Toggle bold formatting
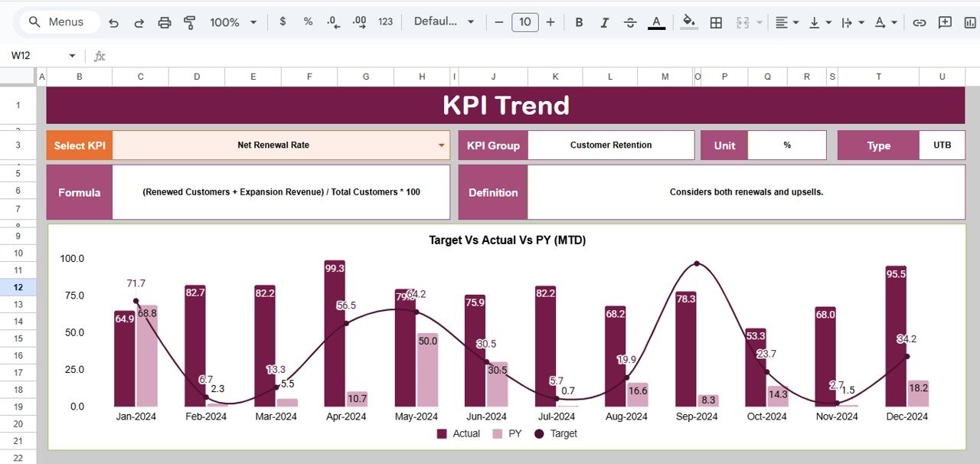980x464 pixels. coord(579,22)
